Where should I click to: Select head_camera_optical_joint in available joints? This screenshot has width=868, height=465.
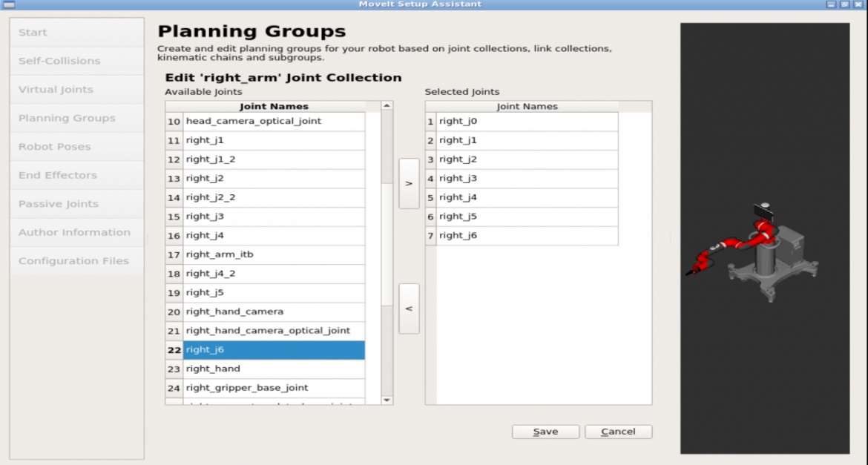pyautogui.click(x=274, y=121)
